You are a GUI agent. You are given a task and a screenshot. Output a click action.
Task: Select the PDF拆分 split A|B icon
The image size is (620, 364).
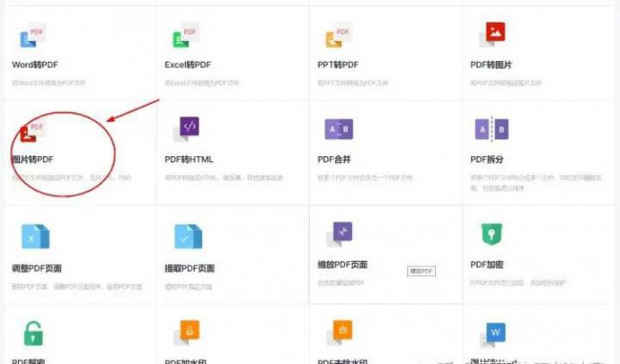[x=491, y=129]
